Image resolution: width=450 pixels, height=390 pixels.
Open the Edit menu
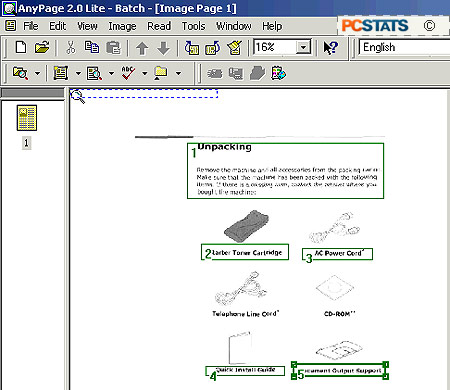click(x=58, y=26)
